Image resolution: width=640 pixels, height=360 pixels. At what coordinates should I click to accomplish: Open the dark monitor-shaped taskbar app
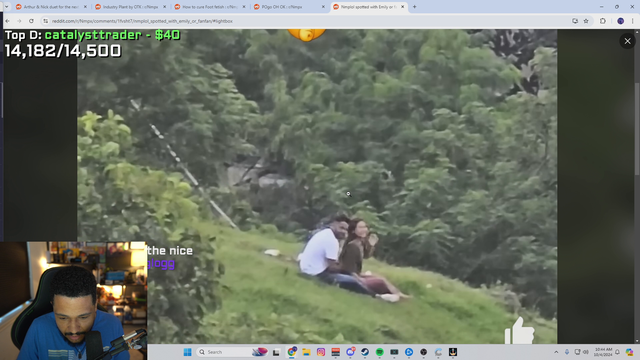point(394,352)
